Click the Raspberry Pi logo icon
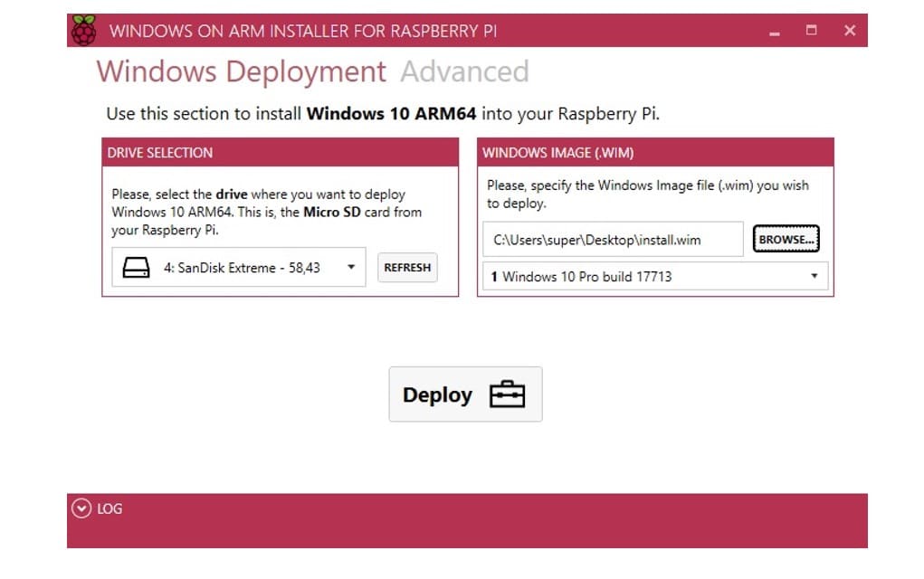 (83, 30)
